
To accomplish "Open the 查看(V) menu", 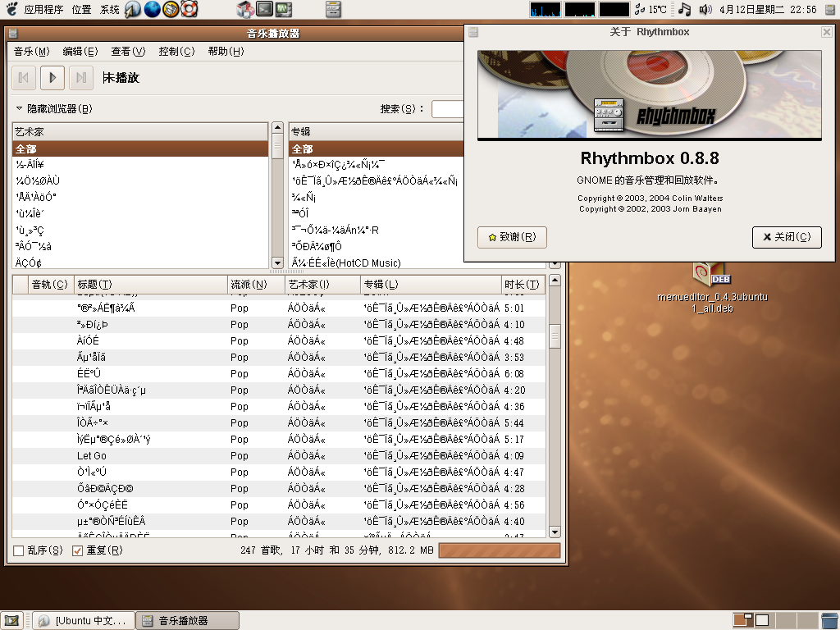I will (128, 52).
